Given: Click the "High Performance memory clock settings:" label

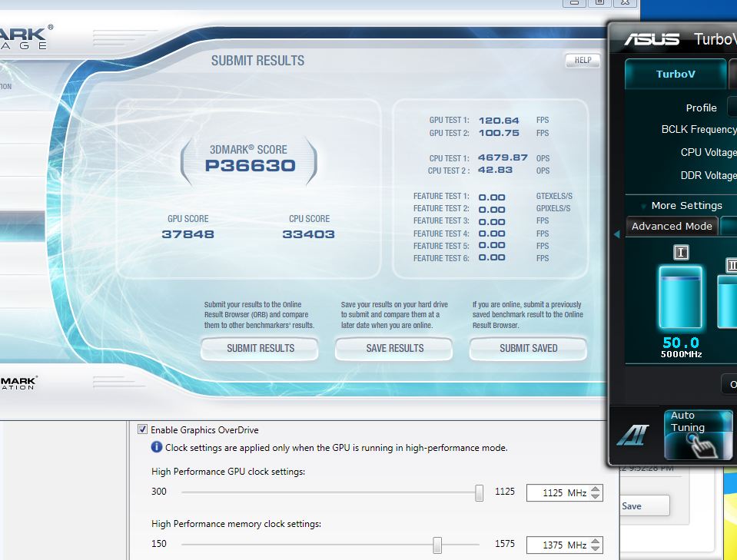Looking at the screenshot, I should [236, 523].
